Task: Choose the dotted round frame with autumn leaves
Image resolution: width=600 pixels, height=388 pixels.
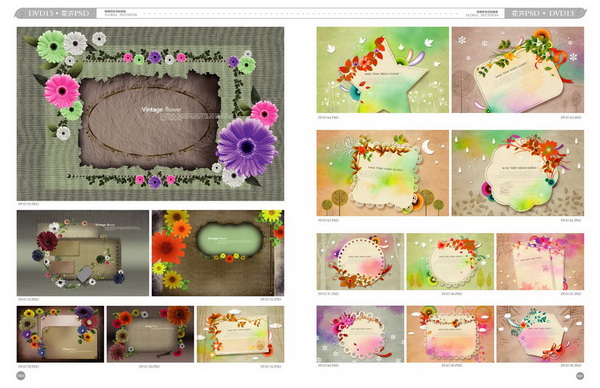Action: pyautogui.click(x=360, y=262)
